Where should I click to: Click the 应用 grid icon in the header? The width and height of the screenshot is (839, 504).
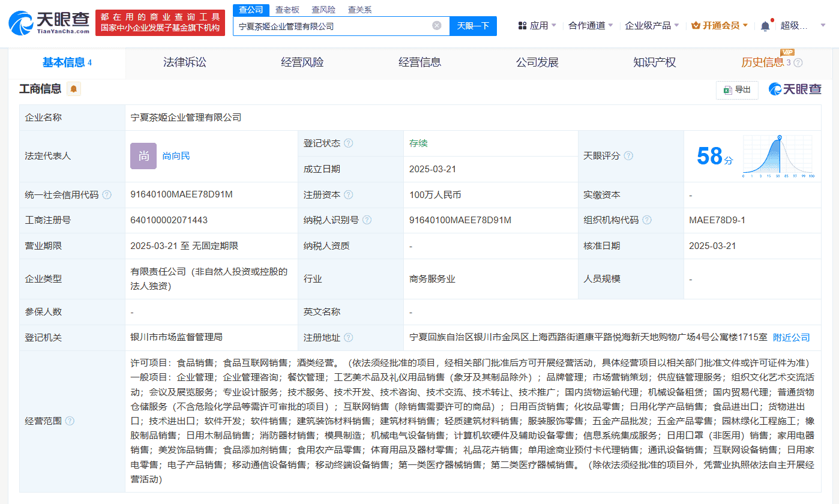coord(523,26)
